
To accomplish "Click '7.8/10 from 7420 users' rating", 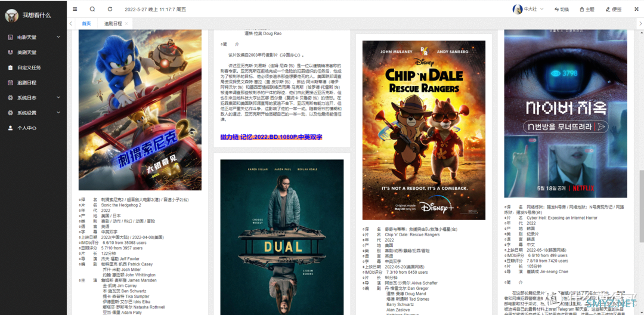I will [547, 261].
